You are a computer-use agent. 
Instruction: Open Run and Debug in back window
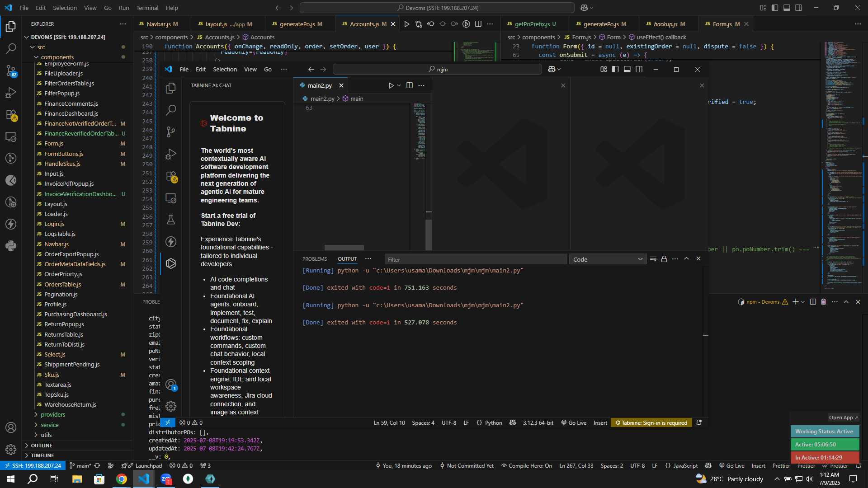[x=11, y=93]
